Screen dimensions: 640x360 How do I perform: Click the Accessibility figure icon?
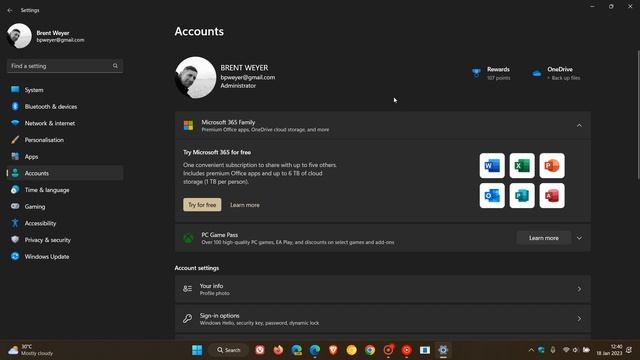(x=15, y=223)
